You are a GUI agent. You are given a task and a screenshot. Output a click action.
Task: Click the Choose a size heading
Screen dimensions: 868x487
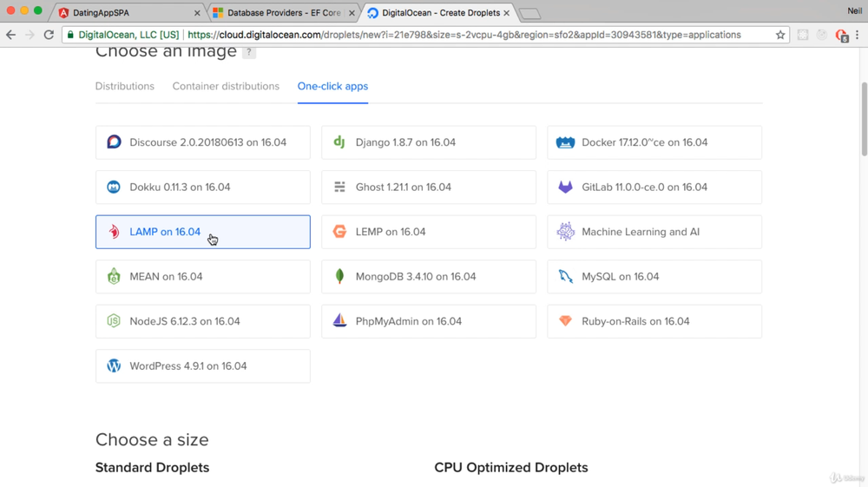click(x=152, y=439)
